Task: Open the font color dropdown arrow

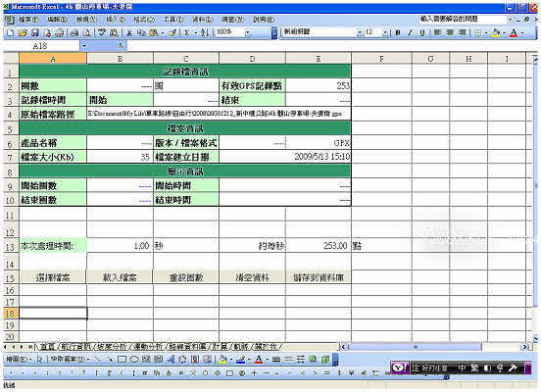Action: (x=522, y=32)
